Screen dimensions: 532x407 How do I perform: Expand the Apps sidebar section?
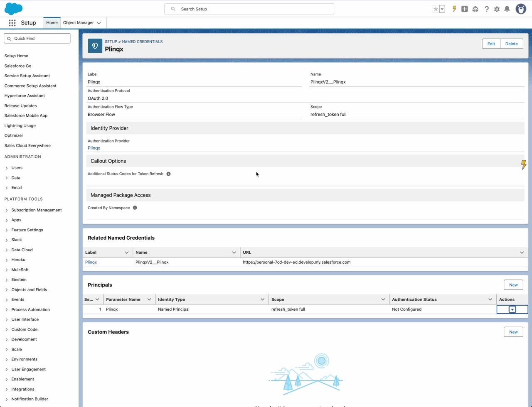pyautogui.click(x=7, y=220)
